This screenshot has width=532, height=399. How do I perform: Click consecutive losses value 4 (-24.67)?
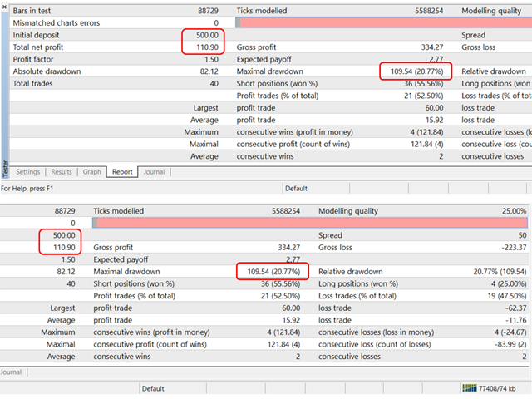(510, 332)
